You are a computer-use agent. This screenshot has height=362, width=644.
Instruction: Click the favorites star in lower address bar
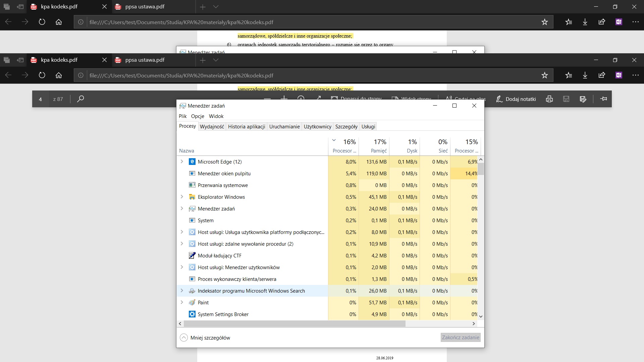point(544,75)
